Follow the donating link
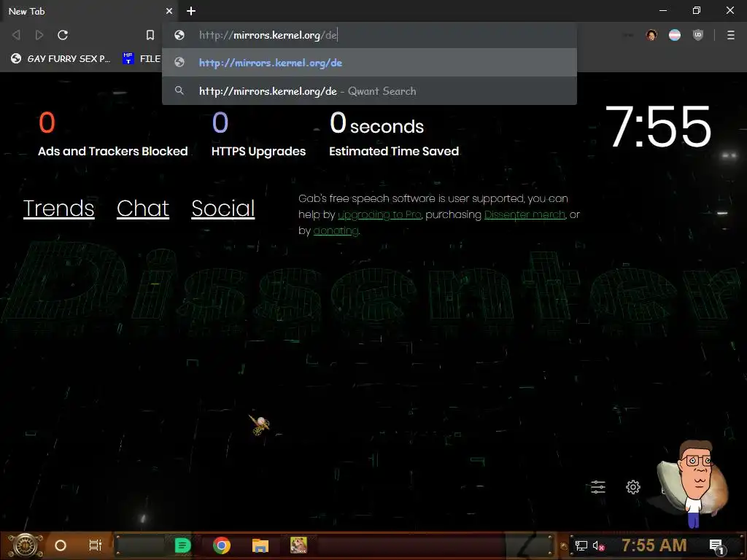The width and height of the screenshot is (747, 560). (336, 231)
